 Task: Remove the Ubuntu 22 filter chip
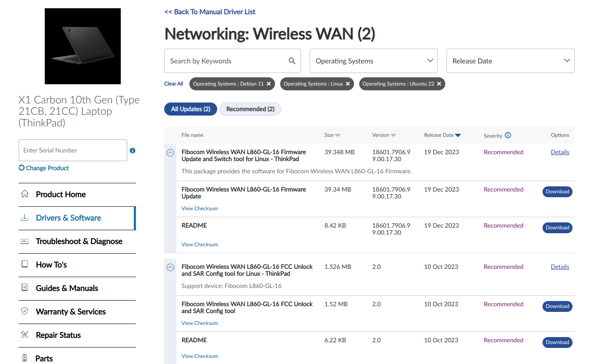coord(439,84)
